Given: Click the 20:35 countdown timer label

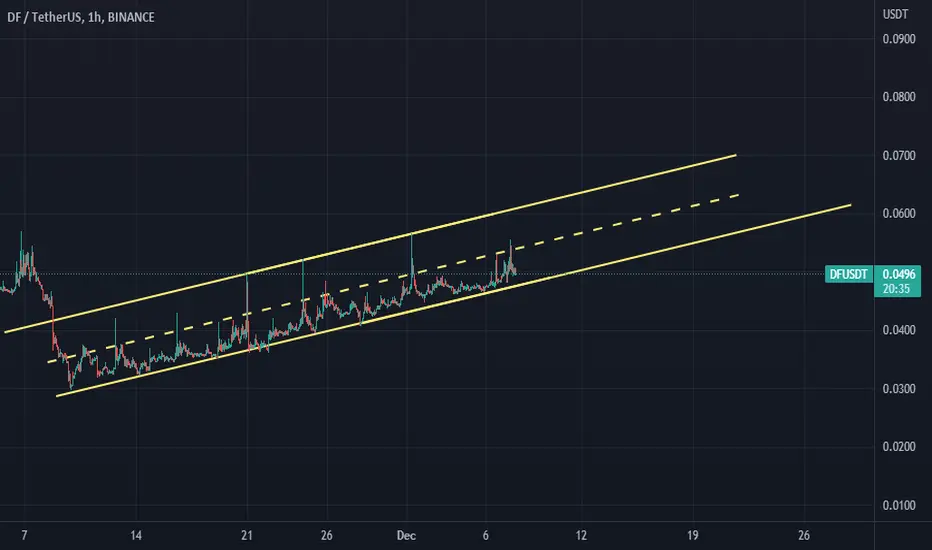Looking at the screenshot, I should 896,289.
